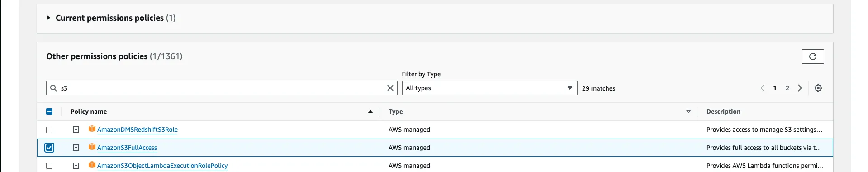
Task: Uncheck the AmazonS3FullAccess checkbox
Action: pos(49,148)
